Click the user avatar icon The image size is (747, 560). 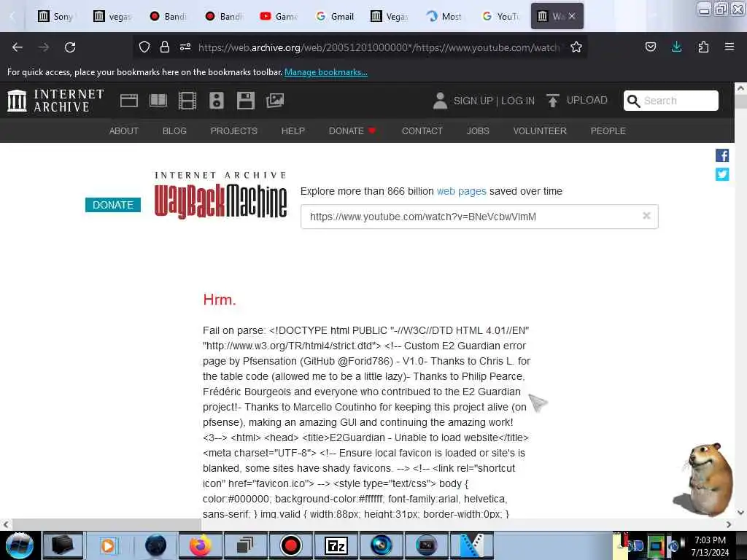[440, 101]
